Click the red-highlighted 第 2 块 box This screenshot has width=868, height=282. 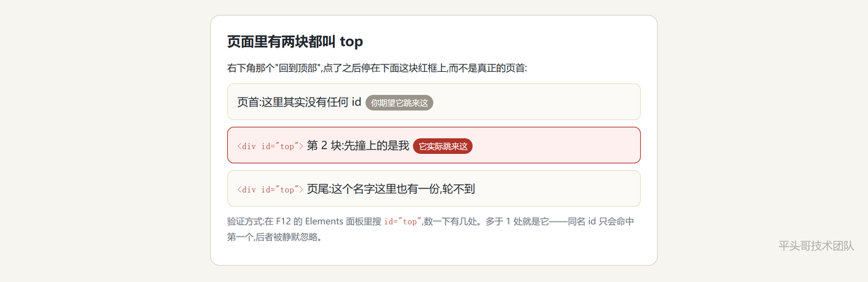pyautogui.click(x=434, y=145)
